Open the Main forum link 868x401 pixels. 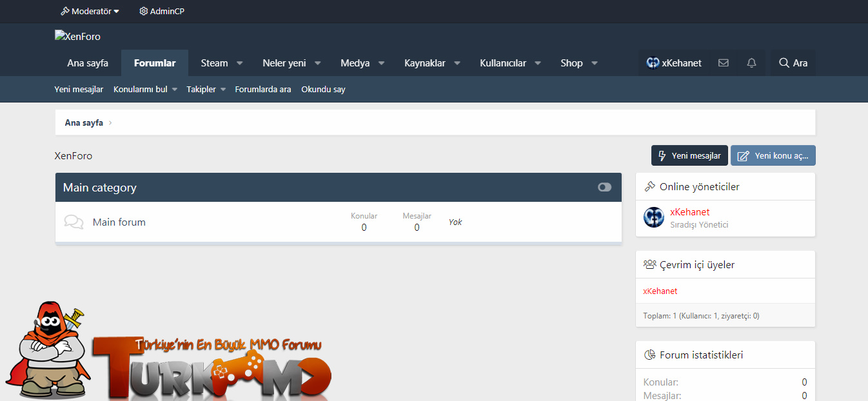(119, 222)
